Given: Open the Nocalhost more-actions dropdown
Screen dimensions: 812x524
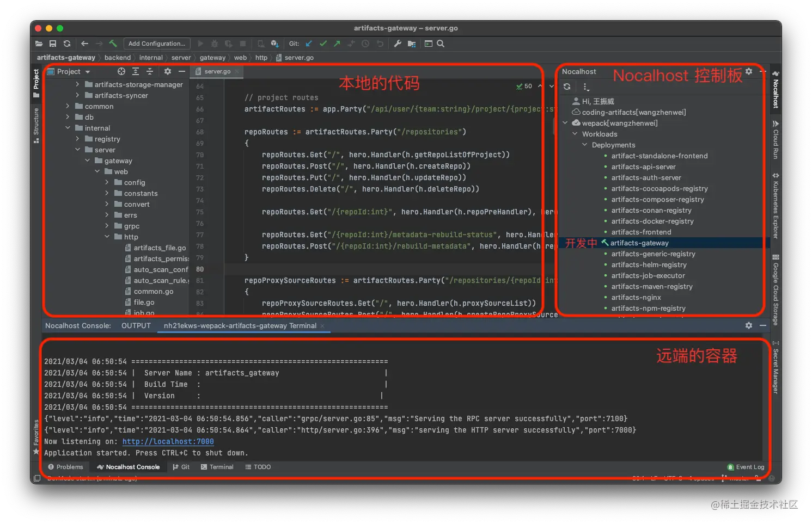Looking at the screenshot, I should pos(585,87).
